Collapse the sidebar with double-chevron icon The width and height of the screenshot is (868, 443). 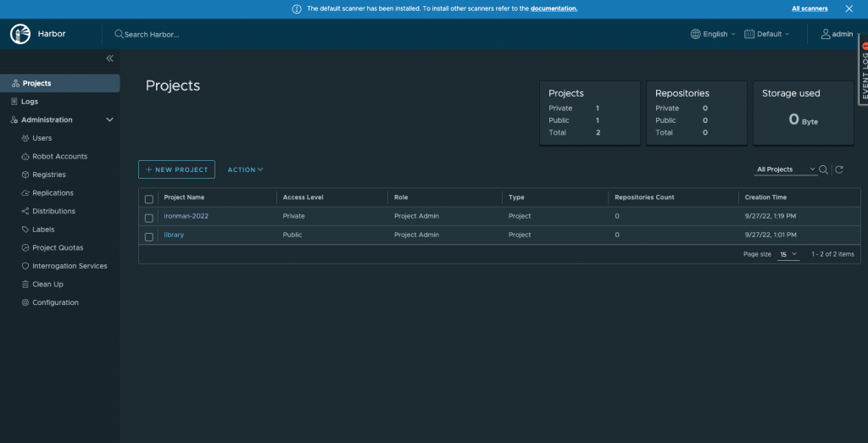click(x=109, y=58)
